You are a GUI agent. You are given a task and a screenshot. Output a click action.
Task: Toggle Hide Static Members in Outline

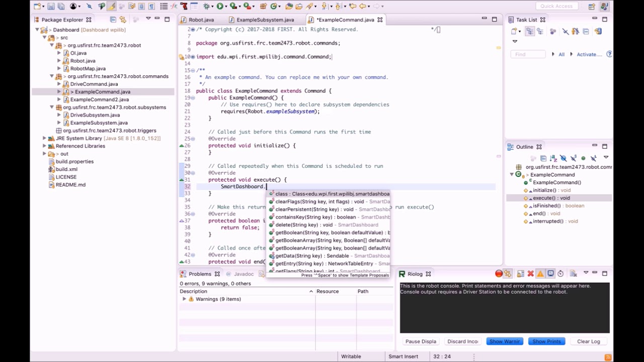[x=573, y=158]
